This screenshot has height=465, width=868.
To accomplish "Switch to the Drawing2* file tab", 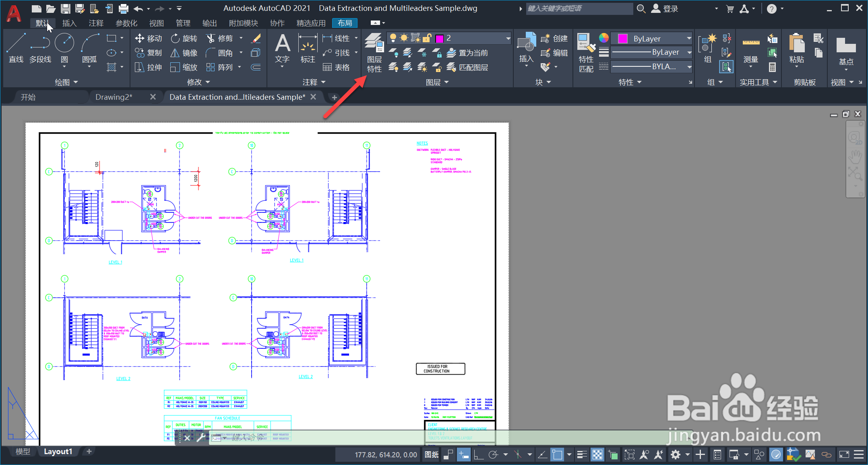I will pyautogui.click(x=114, y=97).
